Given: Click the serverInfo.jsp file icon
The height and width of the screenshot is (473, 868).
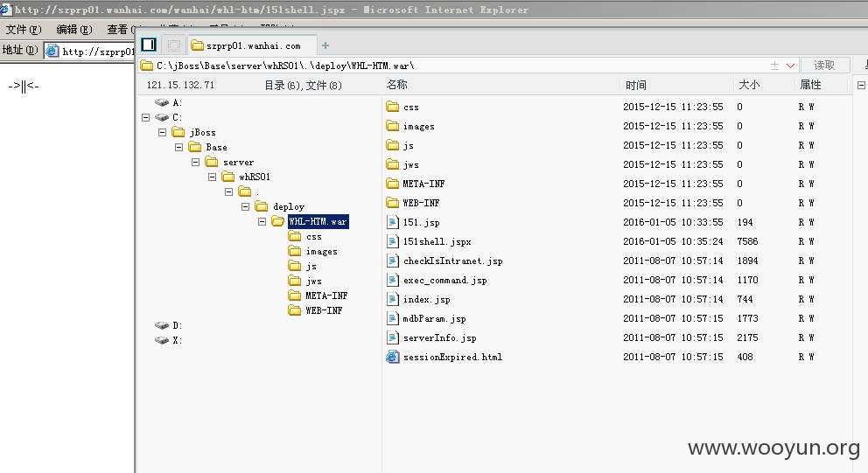Looking at the screenshot, I should pyautogui.click(x=393, y=337).
